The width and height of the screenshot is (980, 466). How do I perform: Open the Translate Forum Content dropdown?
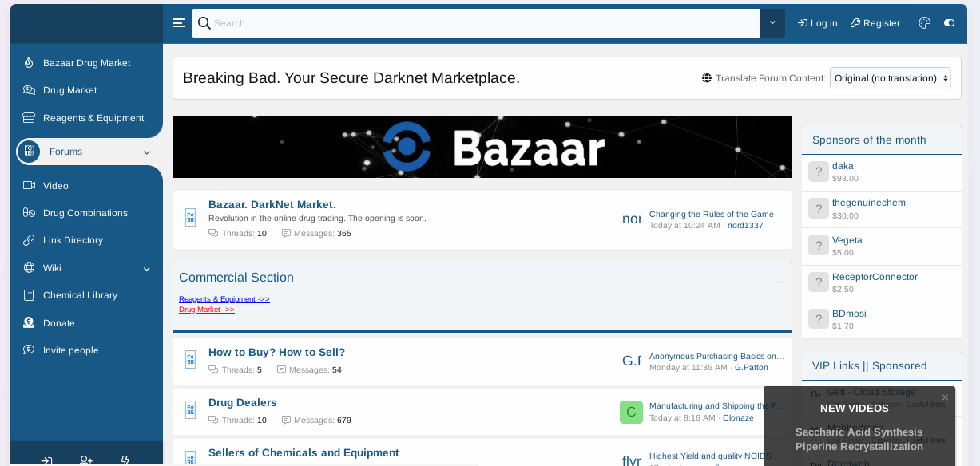(x=890, y=77)
